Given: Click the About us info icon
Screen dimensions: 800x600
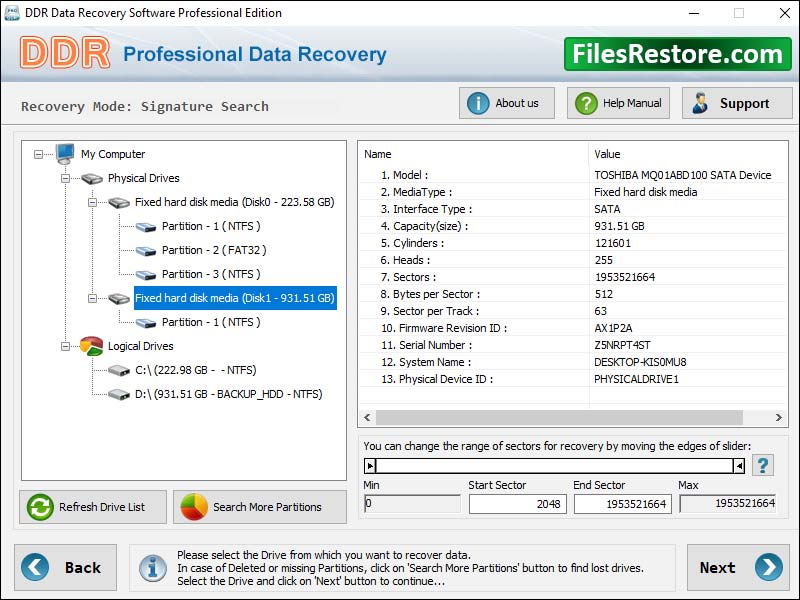Looking at the screenshot, I should coord(478,103).
